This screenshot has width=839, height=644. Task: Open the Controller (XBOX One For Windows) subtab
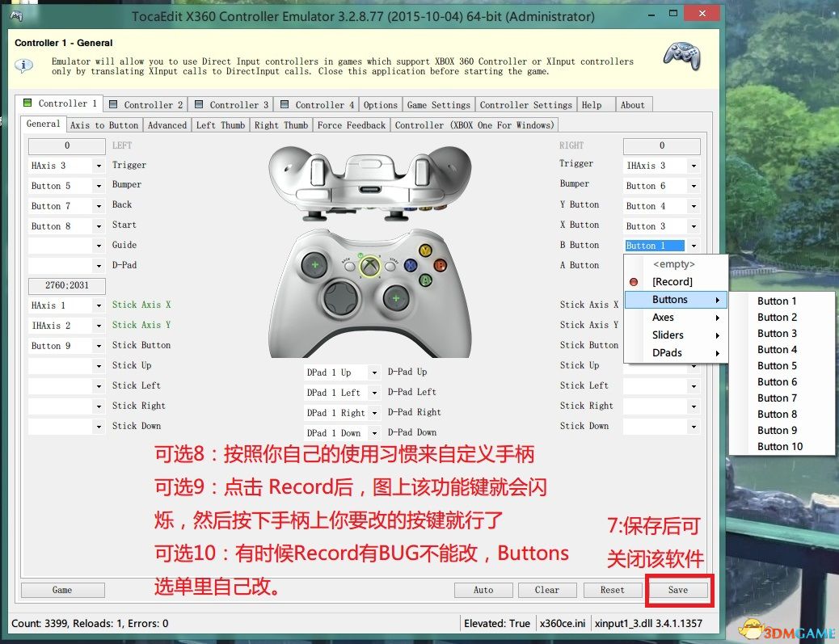click(474, 125)
